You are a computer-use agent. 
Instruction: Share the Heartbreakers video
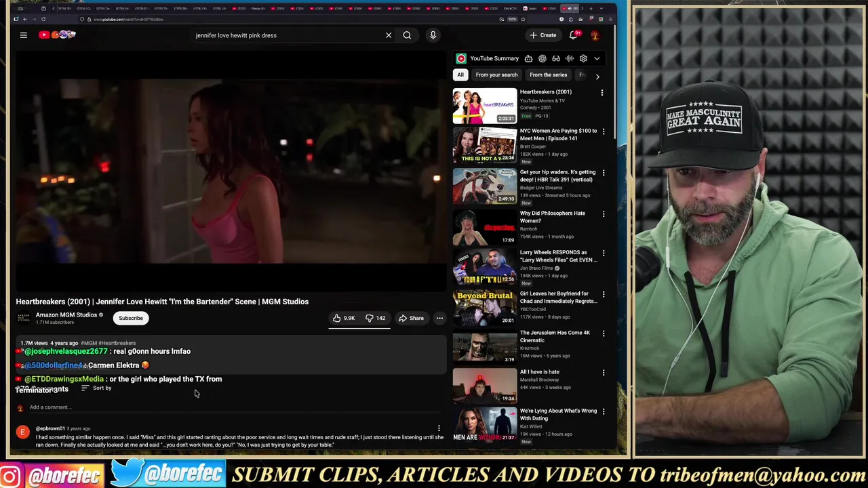coord(411,318)
